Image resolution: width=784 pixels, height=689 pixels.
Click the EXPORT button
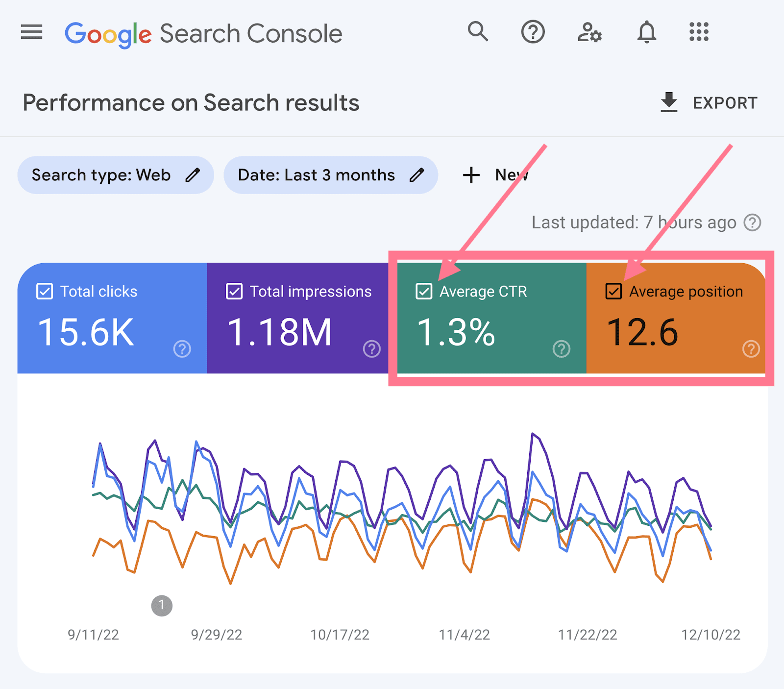[x=724, y=103]
